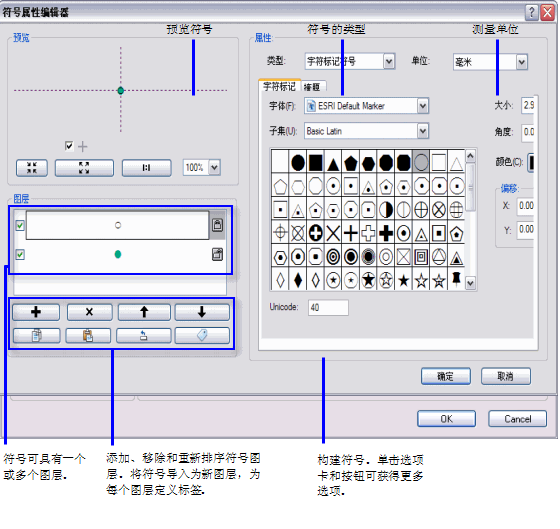
Task: Open the 类型 symbol type dropdown
Action: [389, 61]
